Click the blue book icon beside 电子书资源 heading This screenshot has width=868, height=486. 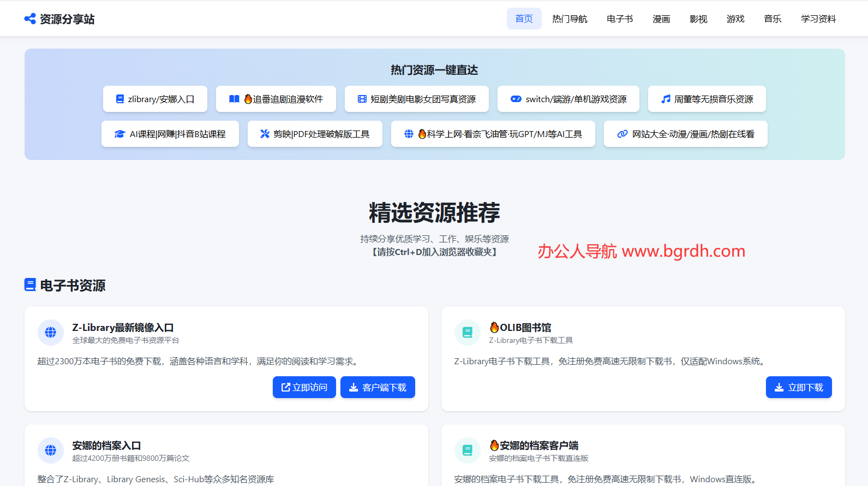[30, 285]
